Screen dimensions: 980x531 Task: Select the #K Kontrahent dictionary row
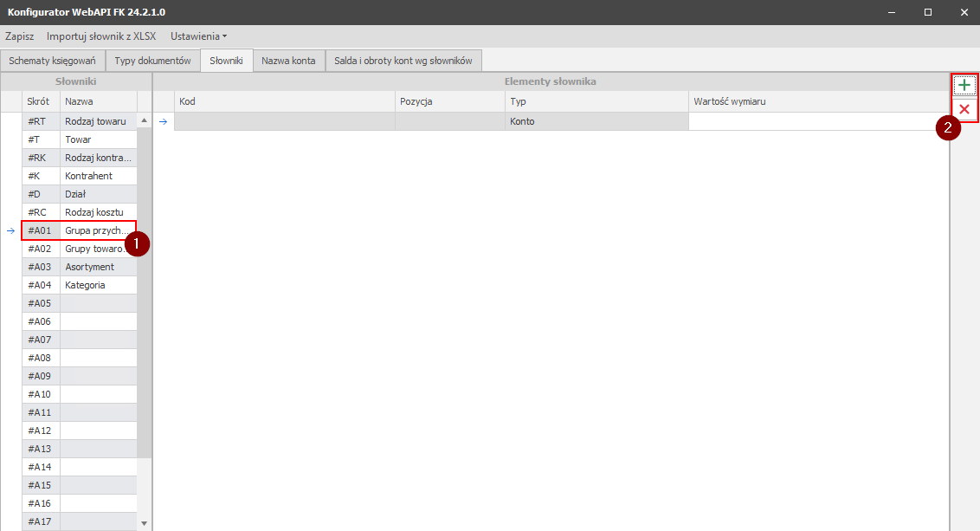95,176
